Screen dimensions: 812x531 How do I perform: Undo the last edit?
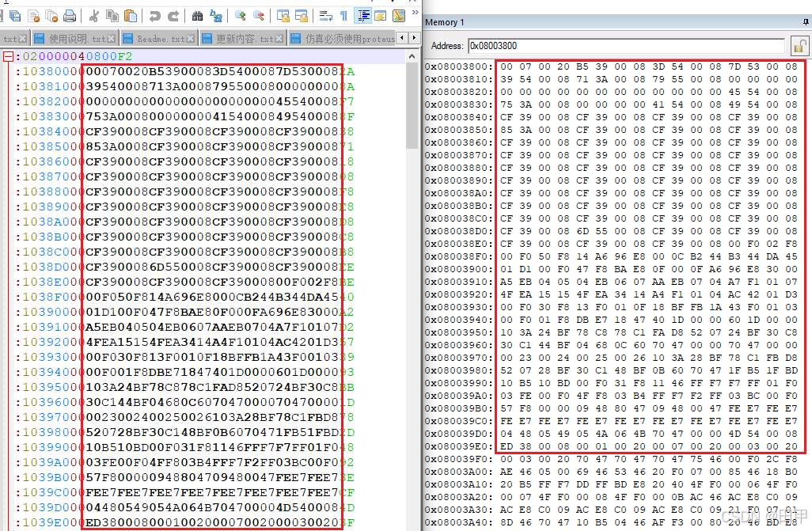pos(154,16)
